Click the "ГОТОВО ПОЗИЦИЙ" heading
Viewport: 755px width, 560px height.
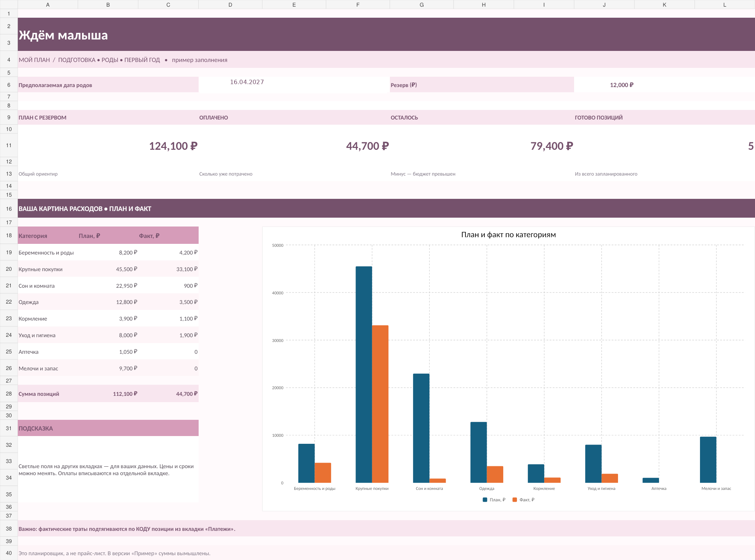(x=598, y=118)
